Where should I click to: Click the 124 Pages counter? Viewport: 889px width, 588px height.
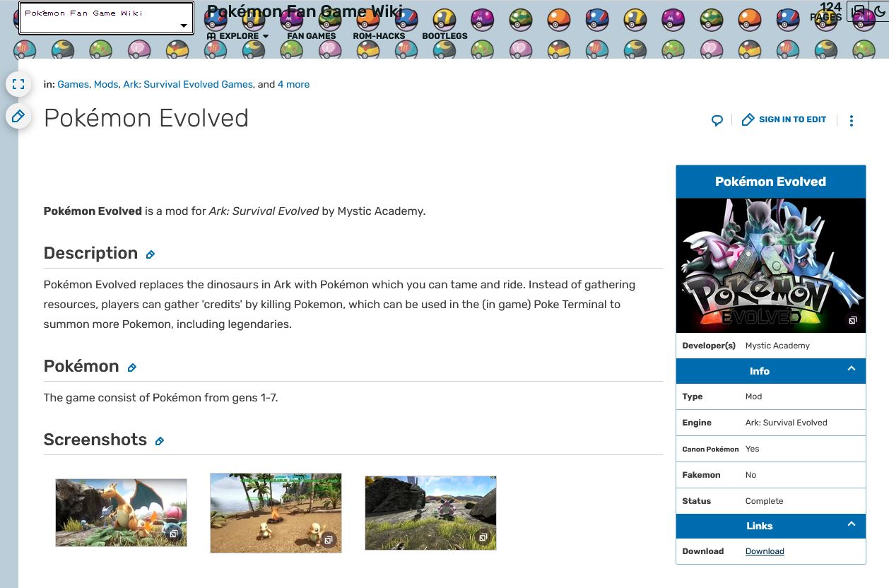pos(826,11)
